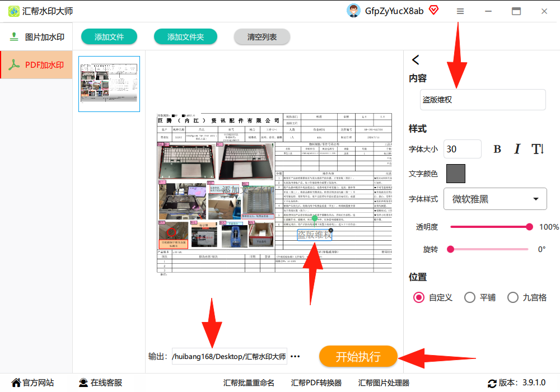560x392 pixels.
Task: Click the red VIP diamond icon
Action: coord(433,10)
